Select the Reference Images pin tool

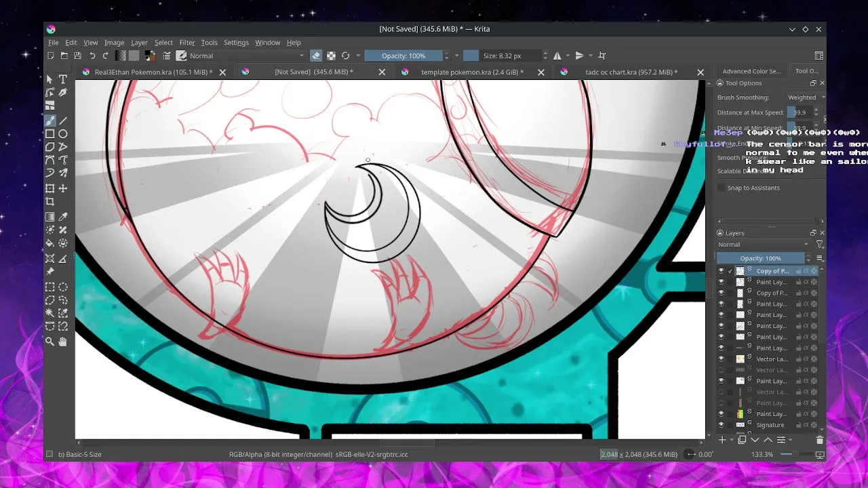(x=50, y=272)
